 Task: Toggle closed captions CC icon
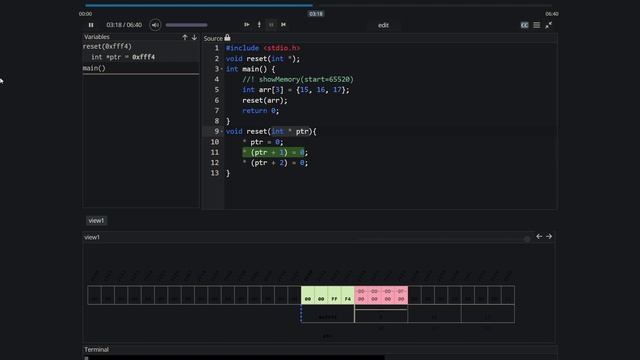[524, 25]
